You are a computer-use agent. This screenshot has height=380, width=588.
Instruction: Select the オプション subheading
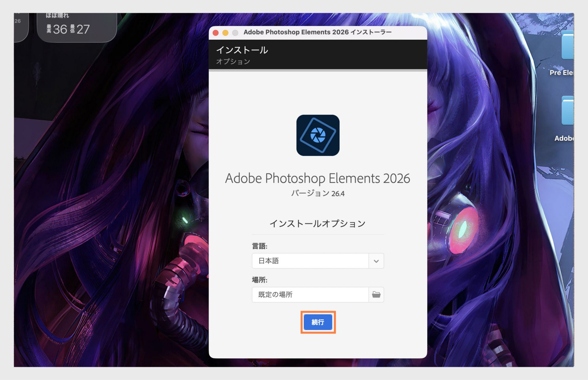click(x=233, y=61)
